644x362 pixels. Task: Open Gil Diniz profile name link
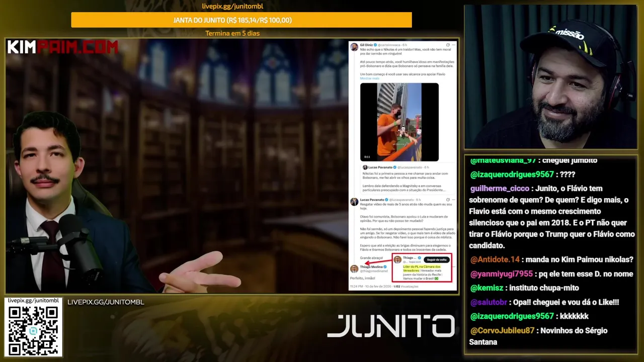[x=366, y=45]
